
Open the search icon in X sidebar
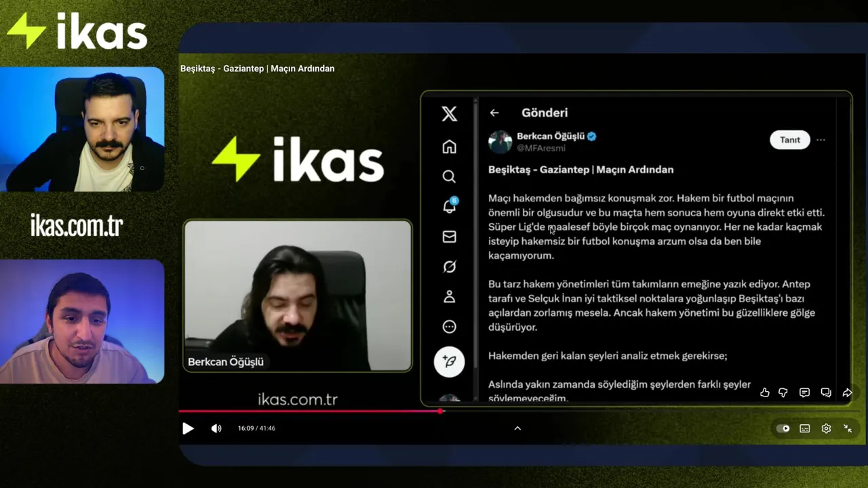(449, 177)
